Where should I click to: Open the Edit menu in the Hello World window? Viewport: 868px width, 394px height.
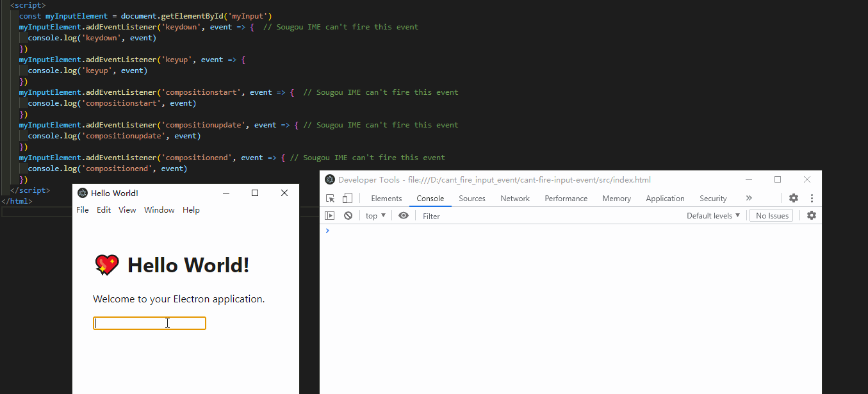[x=104, y=210]
